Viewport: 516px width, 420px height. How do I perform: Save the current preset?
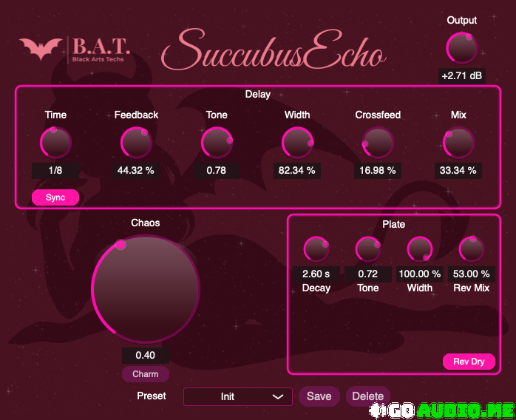click(x=319, y=396)
